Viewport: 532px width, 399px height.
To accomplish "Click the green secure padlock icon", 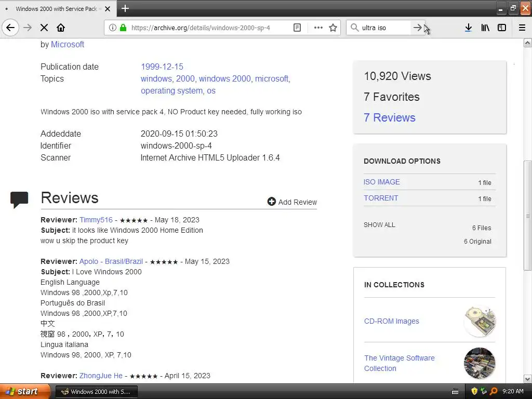I will (x=123, y=28).
